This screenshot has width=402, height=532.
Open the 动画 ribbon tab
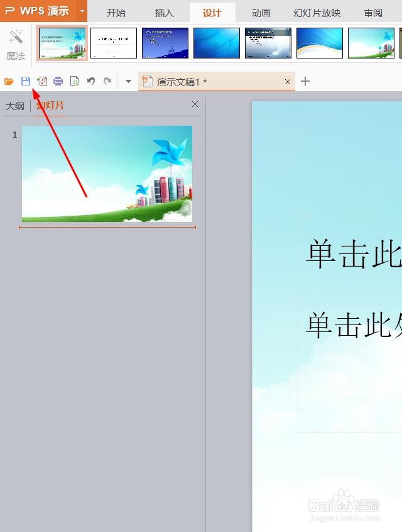261,13
